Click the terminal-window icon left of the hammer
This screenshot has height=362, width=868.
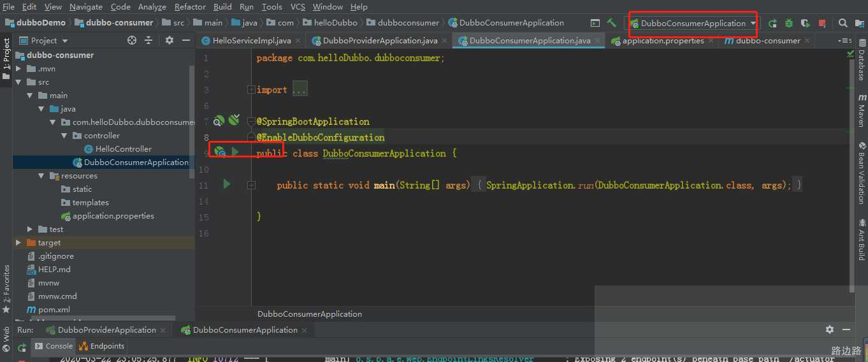coord(595,23)
